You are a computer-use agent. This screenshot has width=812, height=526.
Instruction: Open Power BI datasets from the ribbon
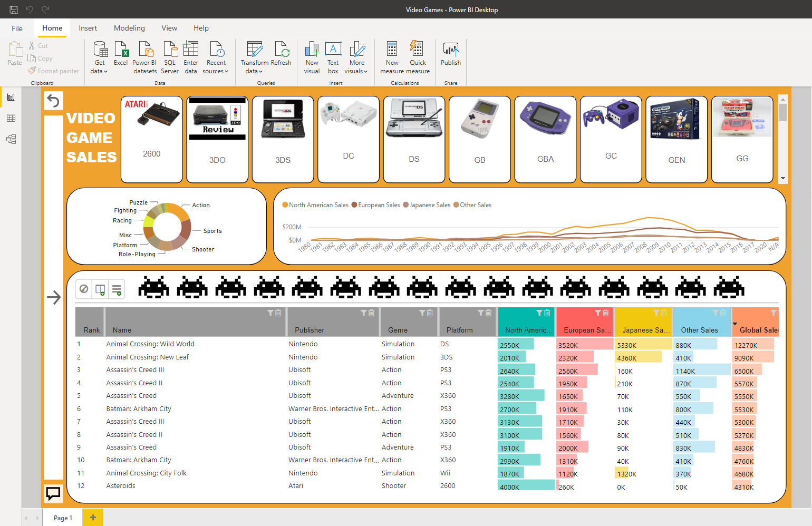(x=145, y=57)
